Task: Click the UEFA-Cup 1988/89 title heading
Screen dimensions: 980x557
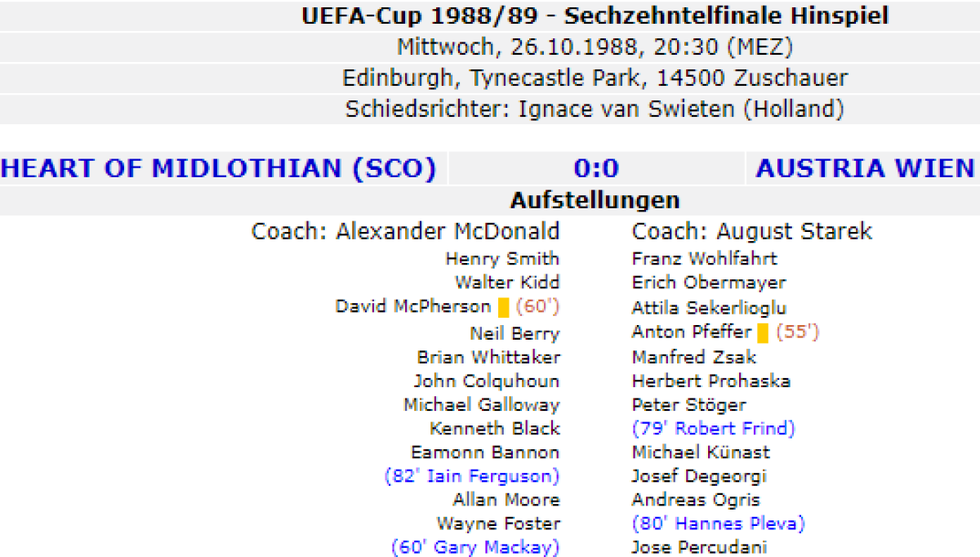Action: click(x=595, y=16)
